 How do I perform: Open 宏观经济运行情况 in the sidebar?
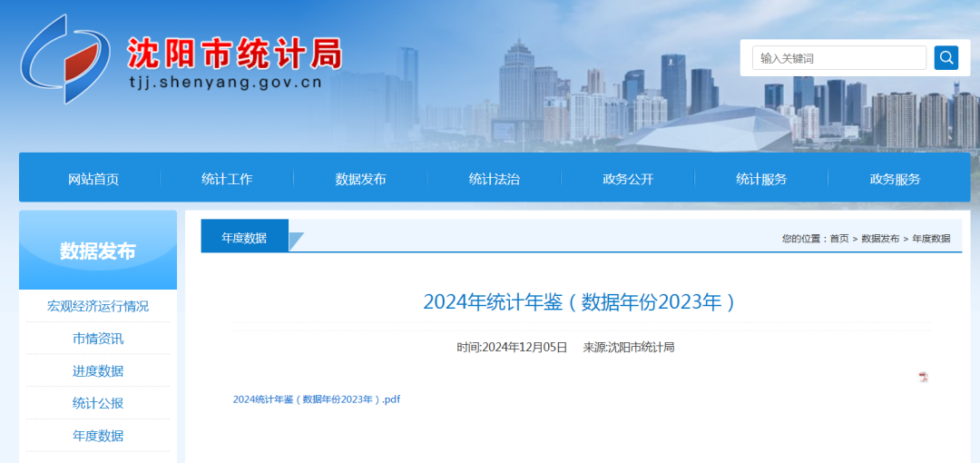coord(98,306)
